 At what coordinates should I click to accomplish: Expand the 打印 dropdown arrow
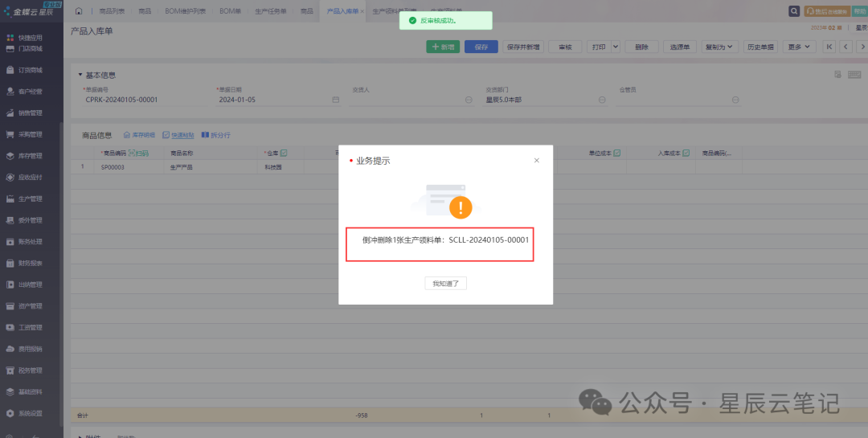click(616, 47)
